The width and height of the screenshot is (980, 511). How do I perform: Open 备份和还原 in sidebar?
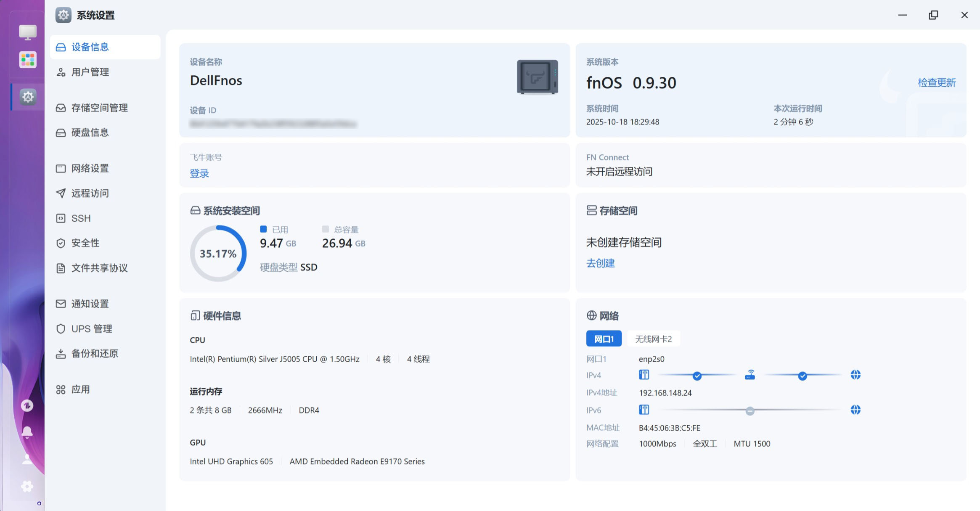[x=95, y=353]
